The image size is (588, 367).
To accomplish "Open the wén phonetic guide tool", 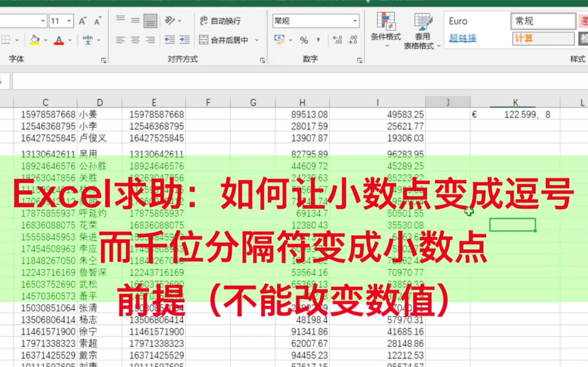I will pyautogui.click(x=88, y=40).
